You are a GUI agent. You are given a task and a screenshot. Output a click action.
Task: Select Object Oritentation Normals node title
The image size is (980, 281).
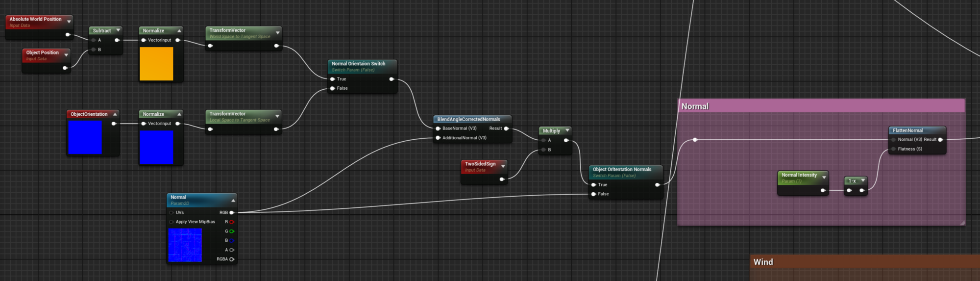[622, 169]
